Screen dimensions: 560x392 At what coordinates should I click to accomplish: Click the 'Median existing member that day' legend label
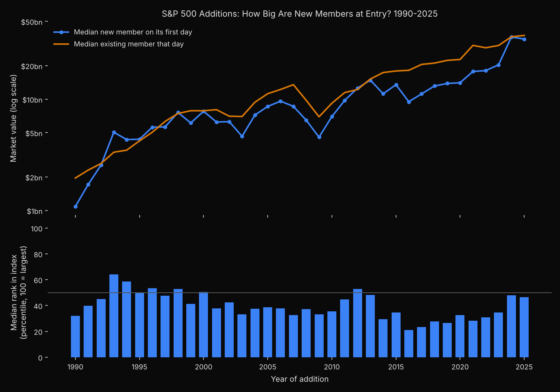[x=129, y=44]
